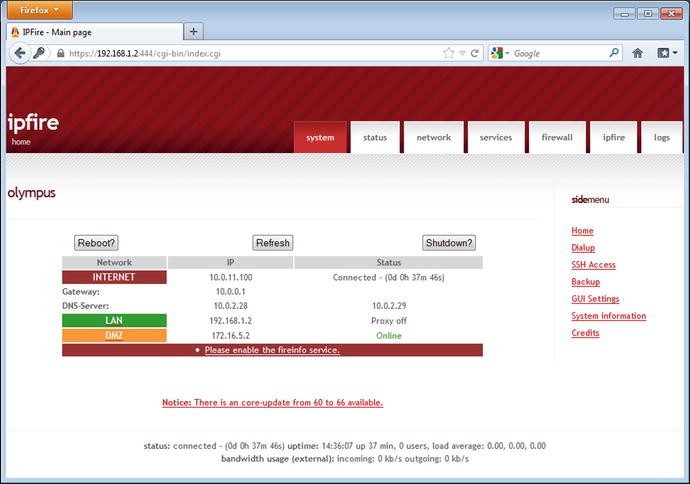Open the bookmarks menu button
The image size is (690, 484).
(667, 53)
